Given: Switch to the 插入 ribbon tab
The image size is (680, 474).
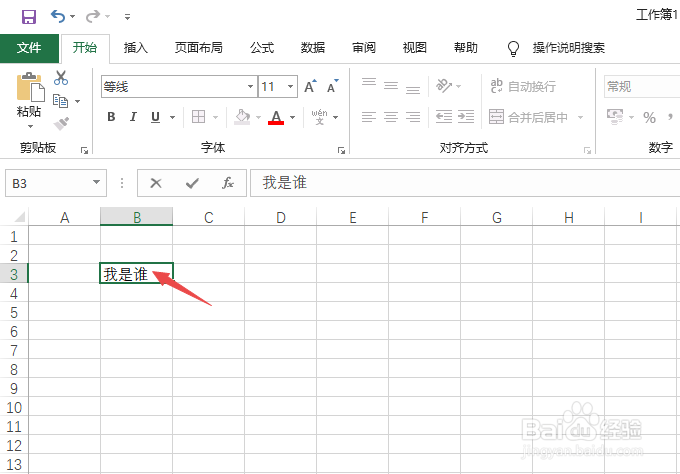Looking at the screenshot, I should [x=136, y=48].
